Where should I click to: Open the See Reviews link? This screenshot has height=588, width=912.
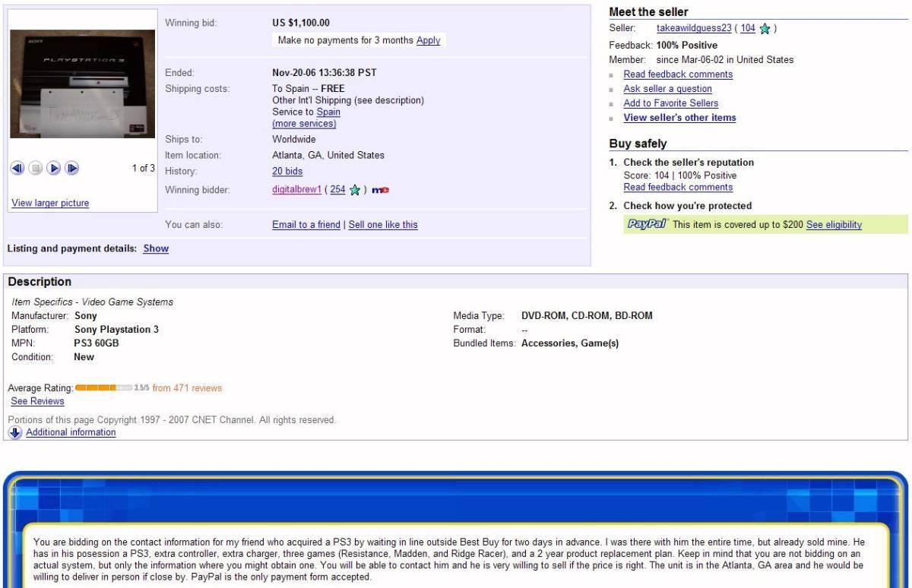pos(37,401)
